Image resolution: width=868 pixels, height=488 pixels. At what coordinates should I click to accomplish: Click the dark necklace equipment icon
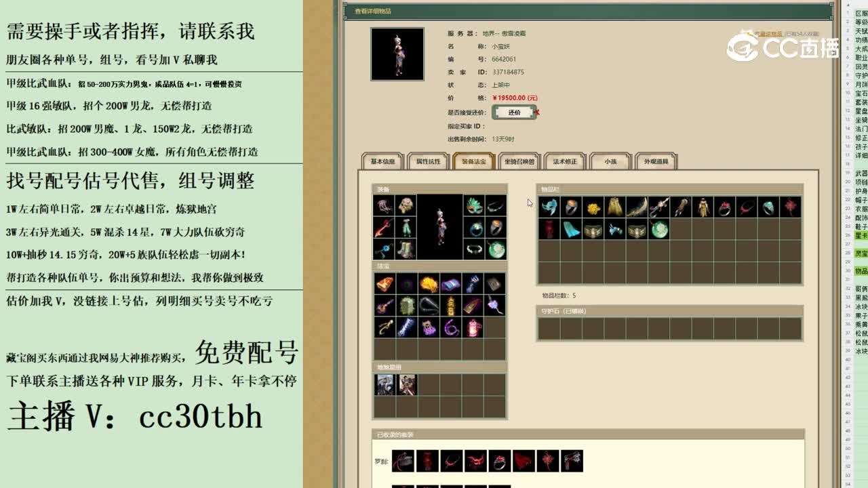(496, 206)
